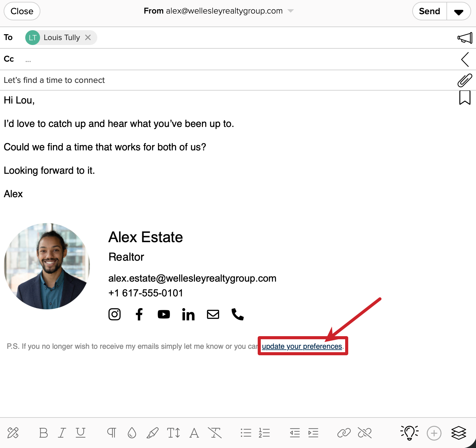Click the layers icon at bottom right
This screenshot has width=476, height=448.
[458, 433]
